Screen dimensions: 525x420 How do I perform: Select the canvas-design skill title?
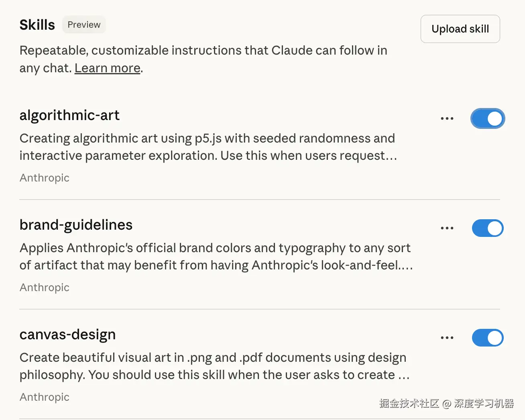tap(67, 334)
